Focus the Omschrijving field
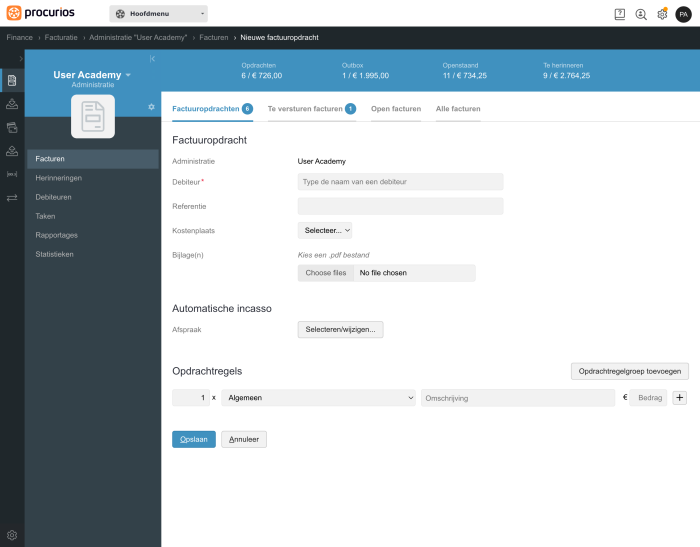700x547 pixels. [x=518, y=398]
